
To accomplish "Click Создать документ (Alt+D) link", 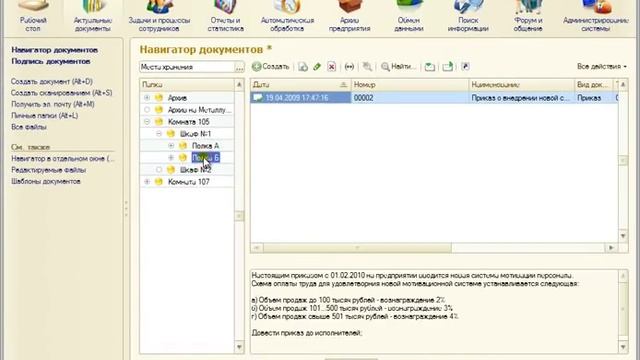I will tap(52, 82).
